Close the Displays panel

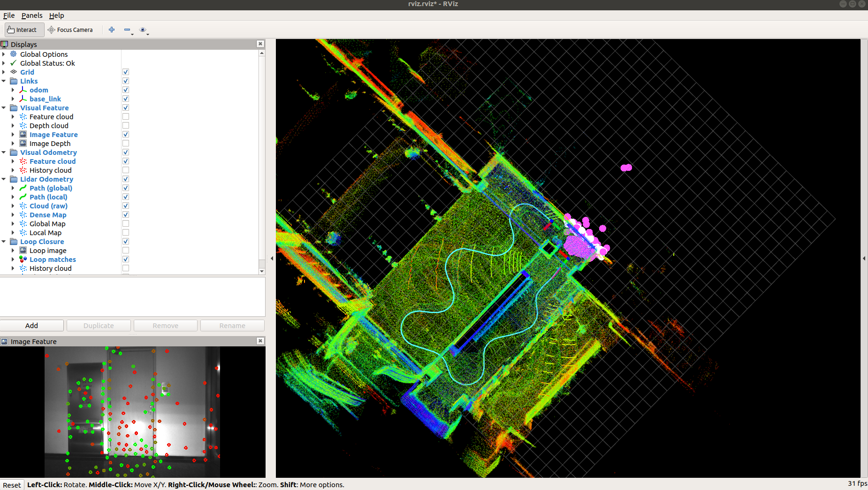click(x=260, y=44)
